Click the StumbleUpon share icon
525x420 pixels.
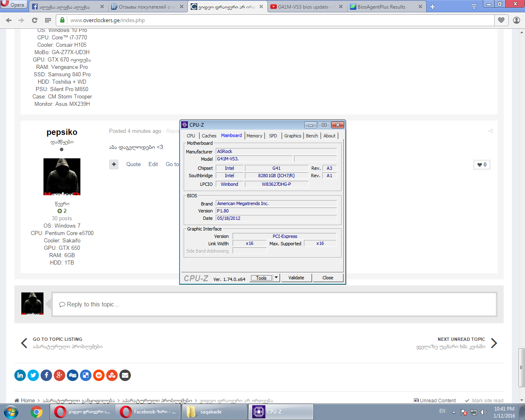pos(112,375)
